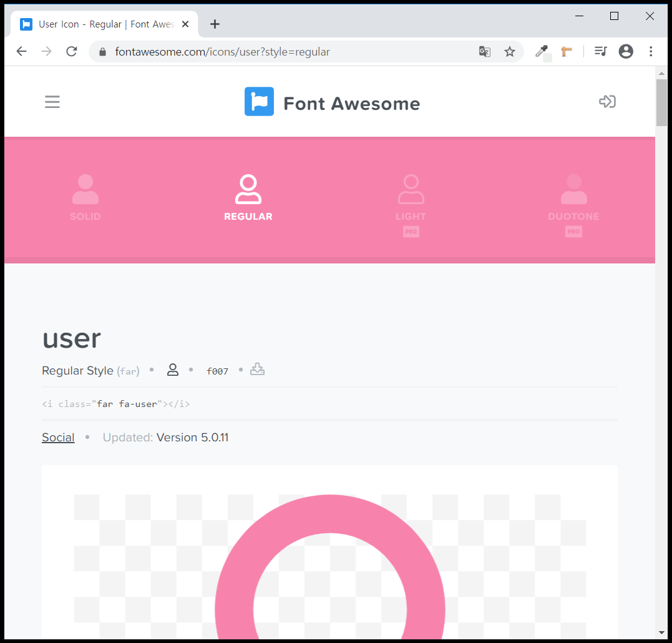Image resolution: width=672 pixels, height=643 pixels.
Task: Download the SVG via download icon
Action: coord(257,369)
